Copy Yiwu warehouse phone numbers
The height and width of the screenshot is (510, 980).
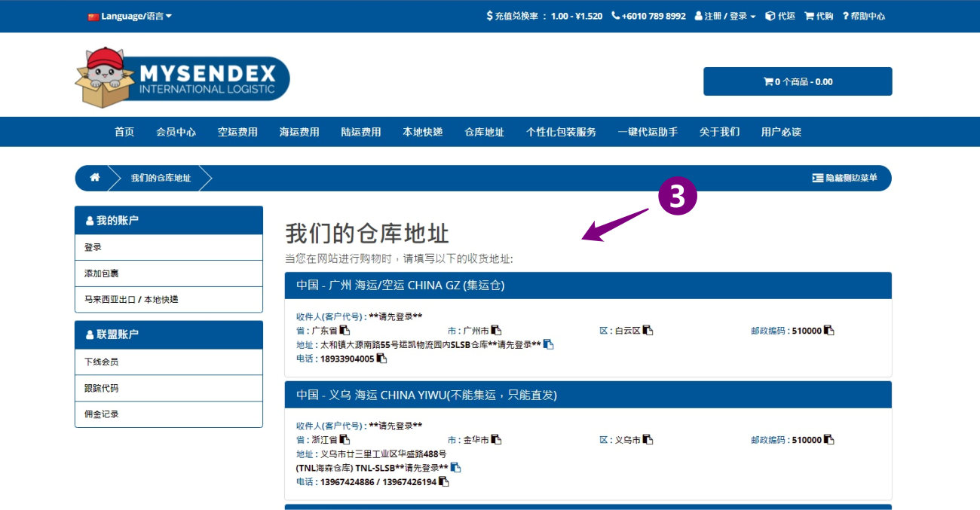click(444, 482)
